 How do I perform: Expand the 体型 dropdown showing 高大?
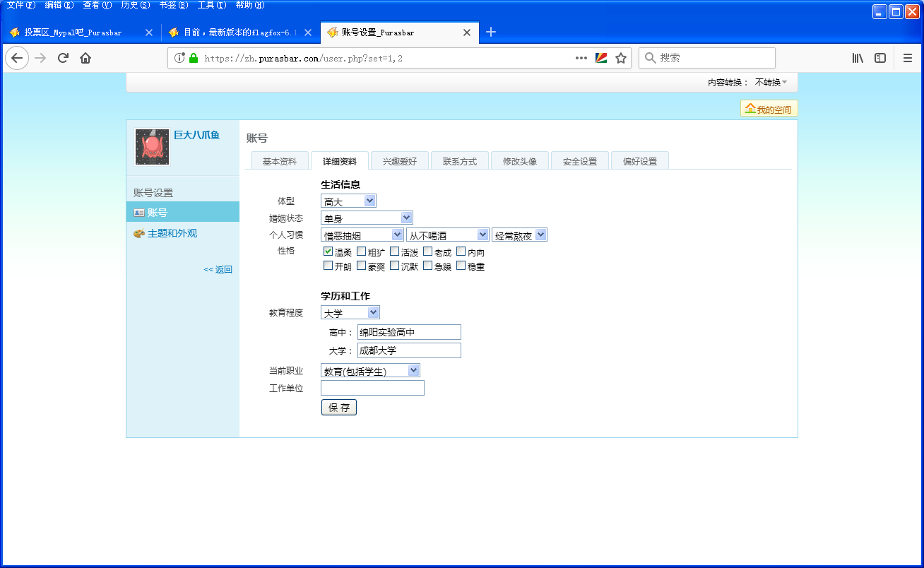(348, 201)
